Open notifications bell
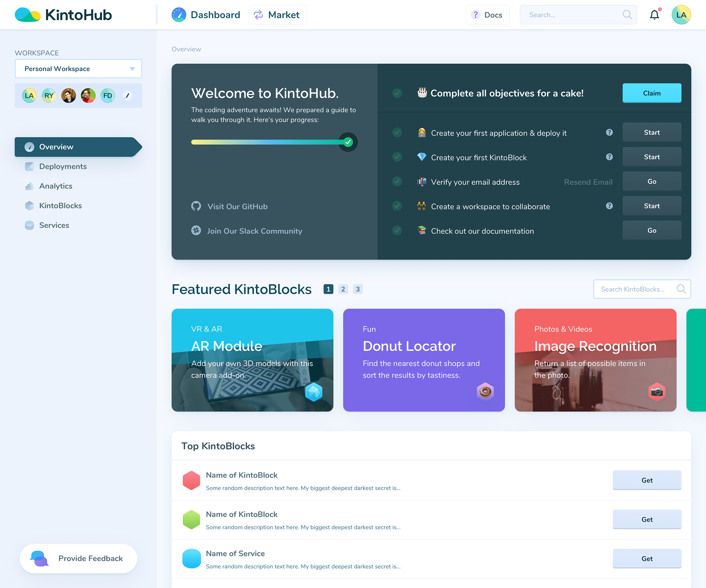 tap(655, 15)
